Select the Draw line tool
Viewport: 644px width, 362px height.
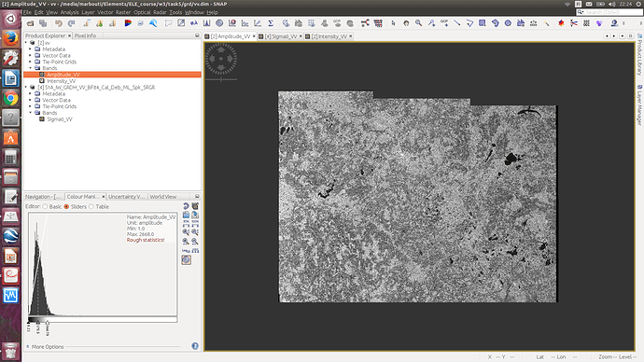tap(457, 23)
